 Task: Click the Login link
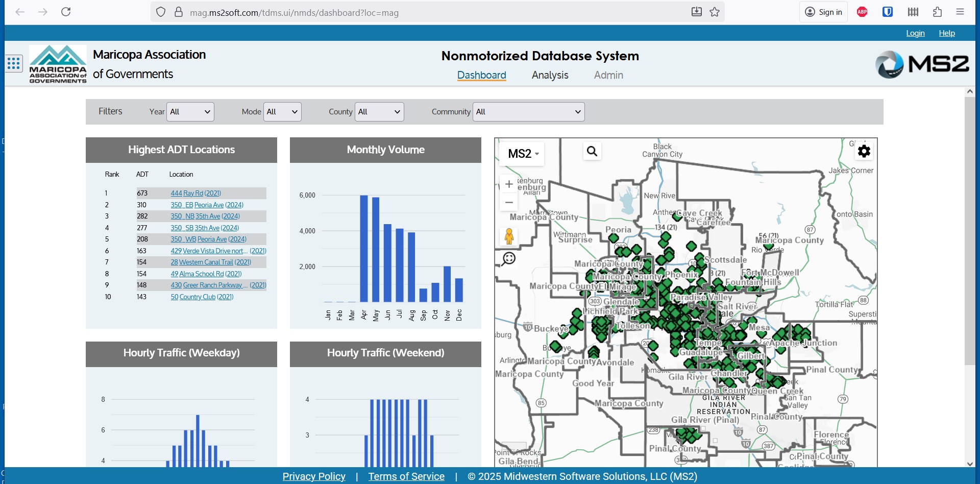click(x=915, y=33)
